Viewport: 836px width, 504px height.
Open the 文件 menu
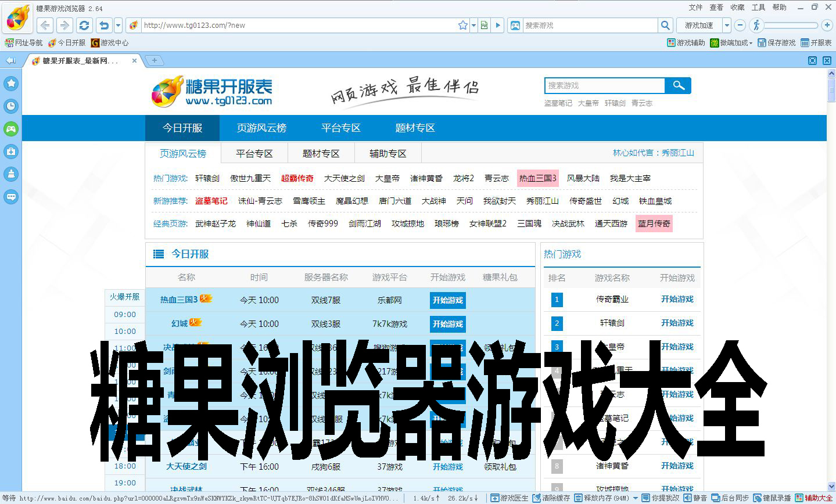(695, 7)
